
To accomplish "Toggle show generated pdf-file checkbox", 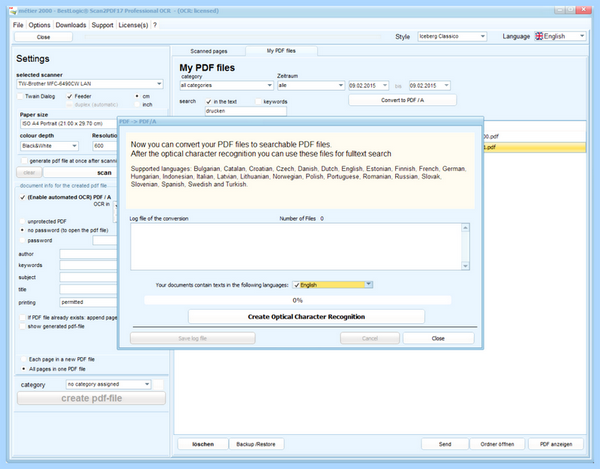I will 23,326.
